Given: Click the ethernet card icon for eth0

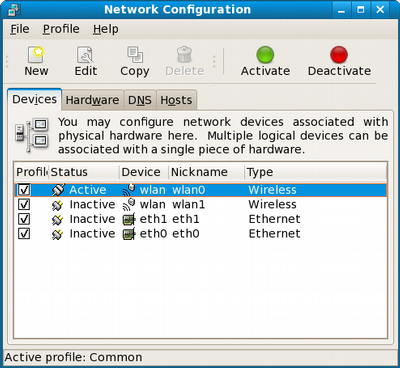Looking at the screenshot, I should [x=129, y=234].
